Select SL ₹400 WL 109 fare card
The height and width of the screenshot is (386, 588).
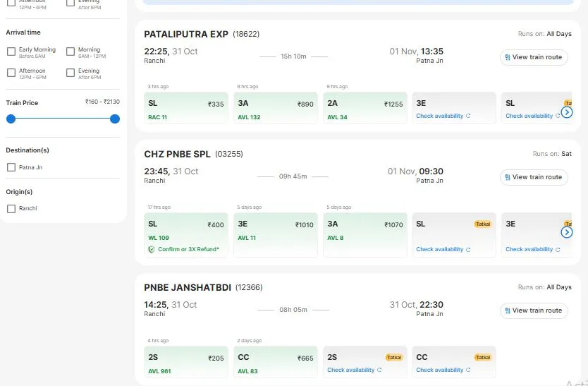coord(186,235)
